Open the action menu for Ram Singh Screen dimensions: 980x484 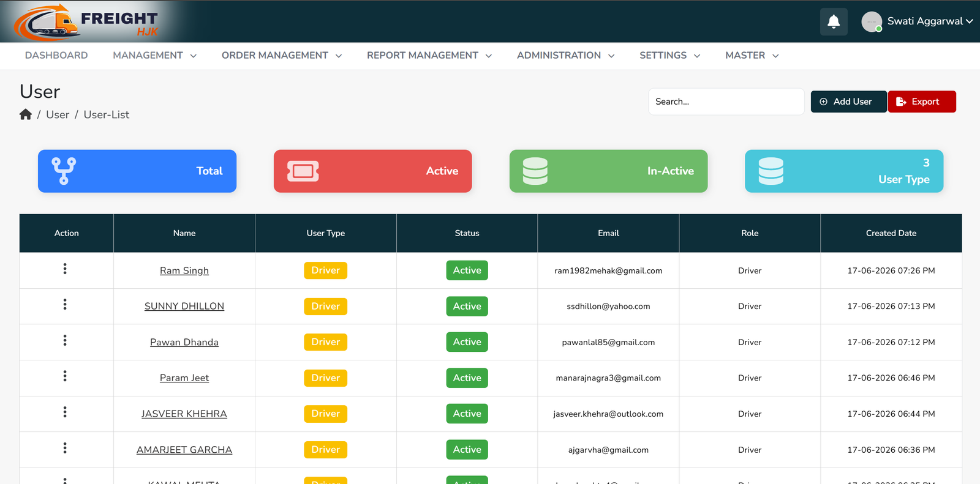65,269
